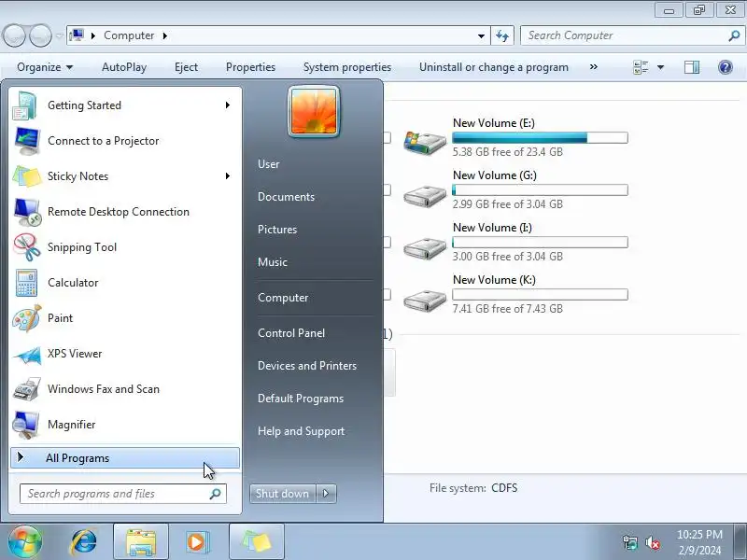The width and height of the screenshot is (747, 560).
Task: Click the Magnifier icon
Action: click(27, 425)
